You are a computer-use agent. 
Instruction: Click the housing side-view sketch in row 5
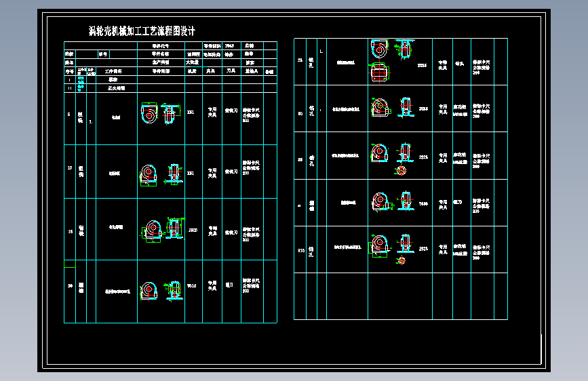(170, 114)
